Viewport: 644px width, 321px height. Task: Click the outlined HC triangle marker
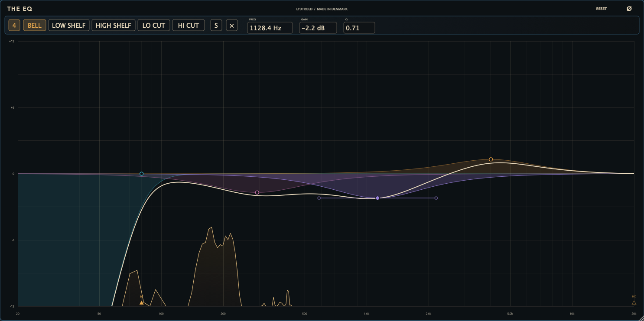click(634, 303)
